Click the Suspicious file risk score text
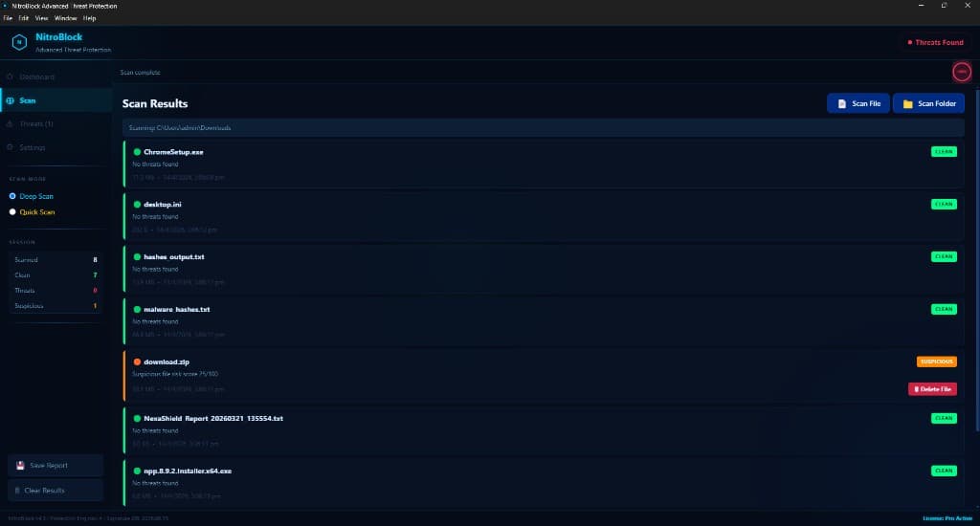 click(x=175, y=374)
